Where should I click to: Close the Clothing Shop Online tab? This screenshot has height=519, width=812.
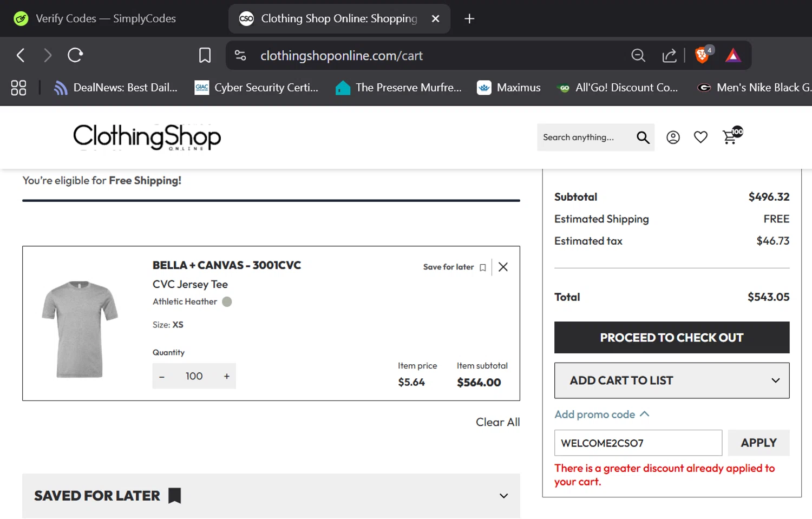click(x=435, y=19)
